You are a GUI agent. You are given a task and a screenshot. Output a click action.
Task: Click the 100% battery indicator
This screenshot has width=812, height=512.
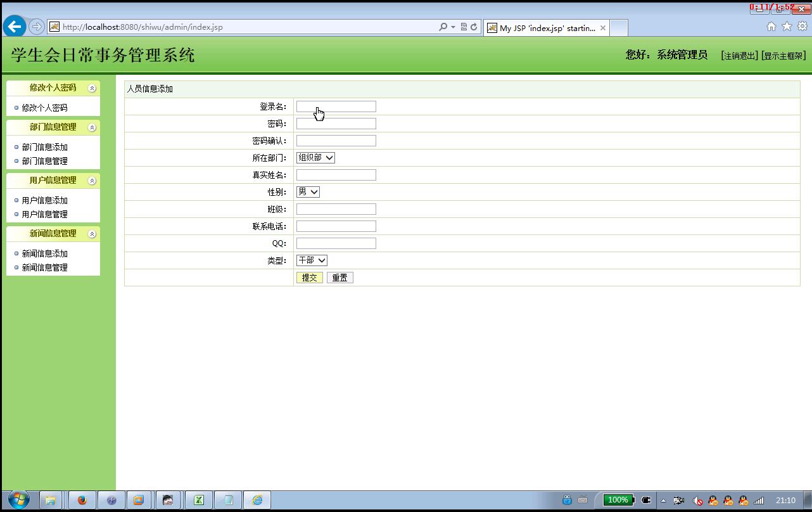[618, 500]
